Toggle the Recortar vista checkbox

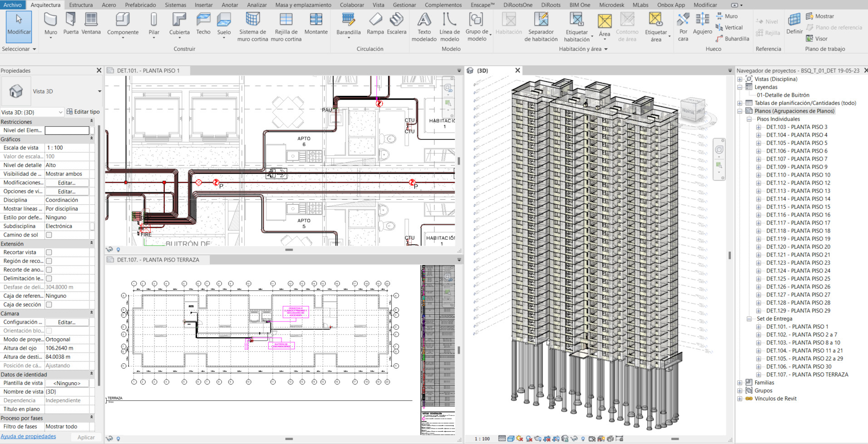[x=49, y=252]
